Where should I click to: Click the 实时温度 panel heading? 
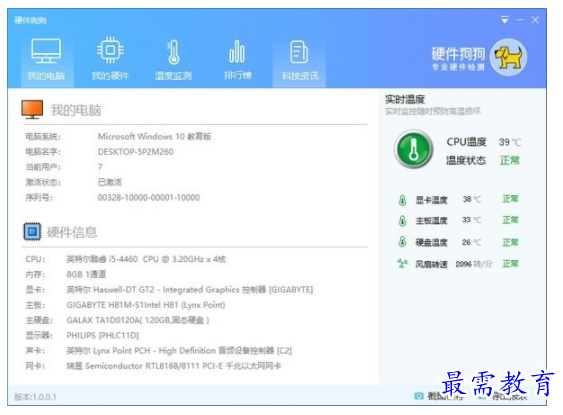tap(405, 99)
